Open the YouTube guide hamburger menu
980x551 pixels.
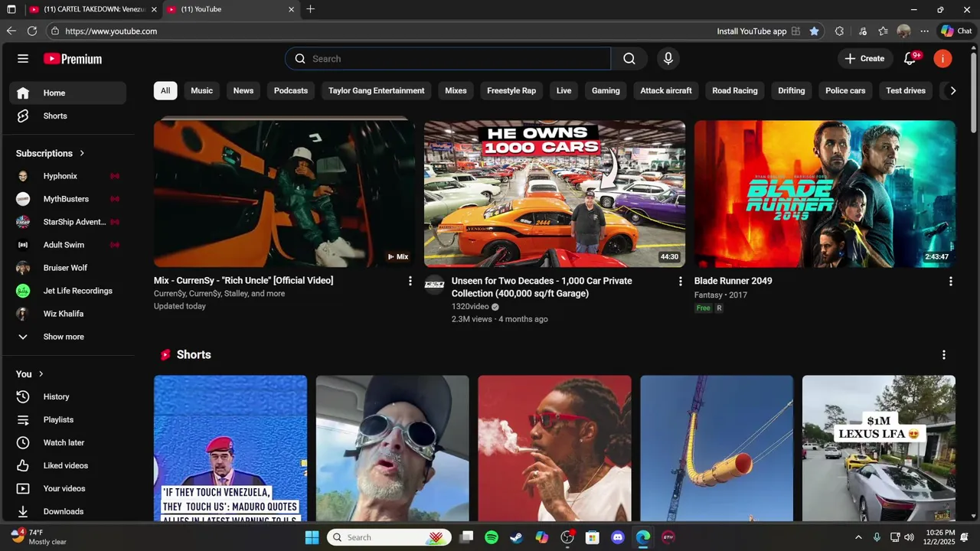(x=23, y=59)
